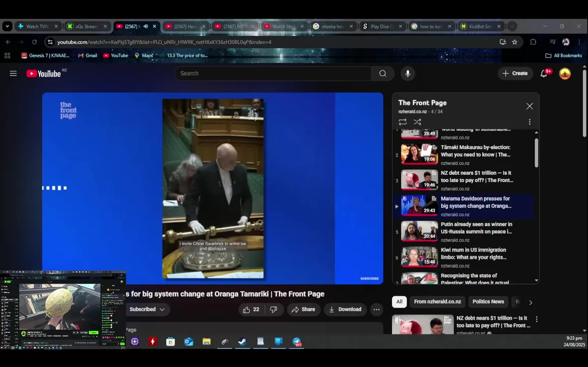Open media control icon in toolbar

point(552,42)
